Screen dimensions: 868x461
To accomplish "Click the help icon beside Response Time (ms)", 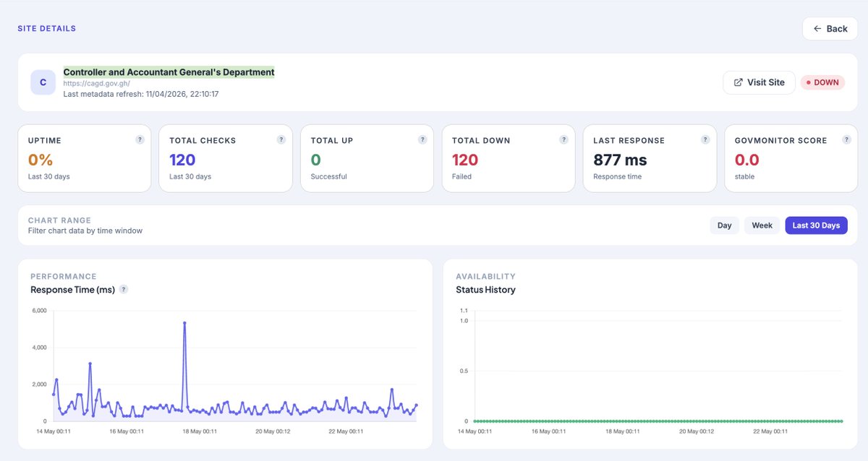I will tap(124, 289).
